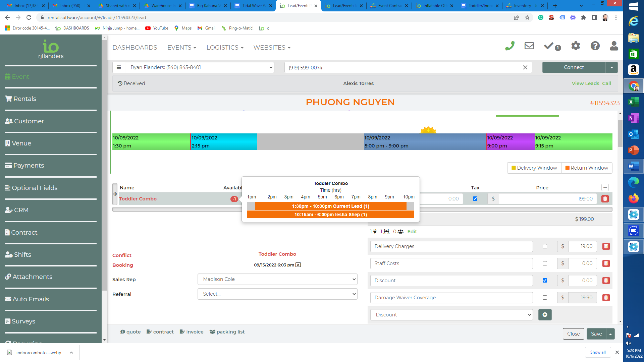Click the hamburger menu beside caller dropdown
The width and height of the screenshot is (644, 362).
[x=119, y=67]
